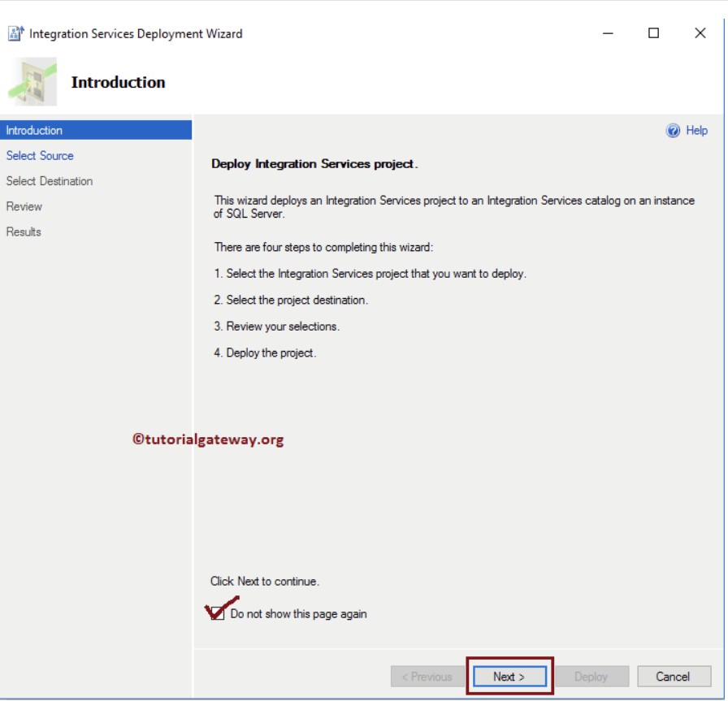Click the bold 'Introduction' page heading
Image resolution: width=728 pixels, height=701 pixels.
tap(118, 82)
